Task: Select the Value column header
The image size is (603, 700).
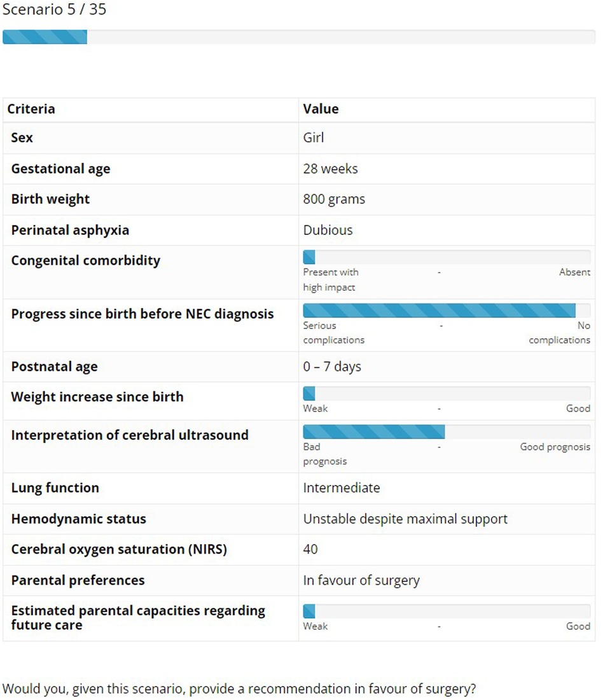Action: pos(321,109)
